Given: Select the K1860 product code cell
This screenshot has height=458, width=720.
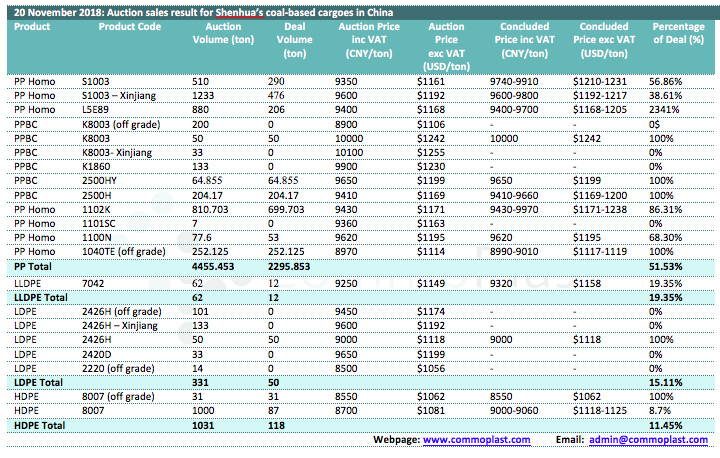Looking at the screenshot, I should (96, 164).
